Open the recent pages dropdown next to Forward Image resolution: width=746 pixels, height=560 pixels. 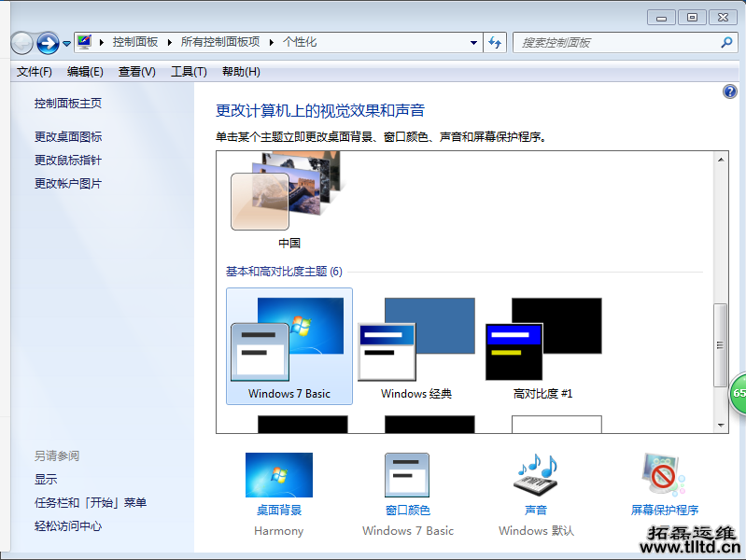pyautogui.click(x=66, y=44)
